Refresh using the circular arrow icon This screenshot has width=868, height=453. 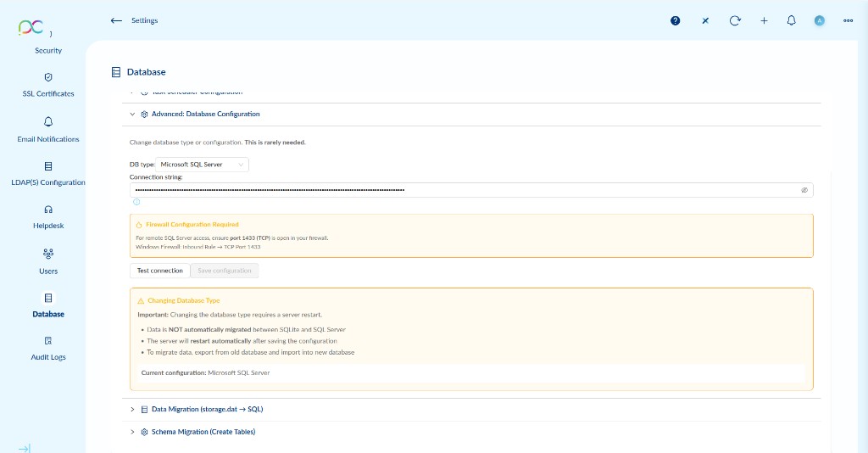pos(735,20)
